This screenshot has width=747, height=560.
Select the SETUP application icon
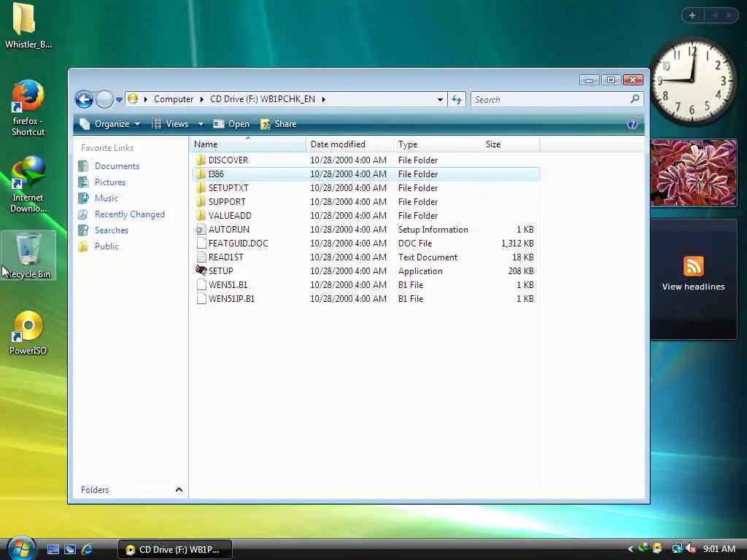pos(201,271)
